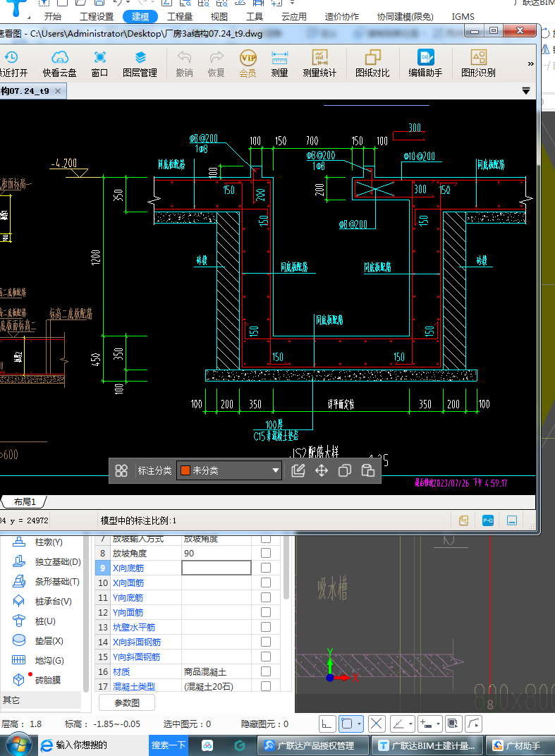Open the 标注分类 未分类 dropdown
The width and height of the screenshot is (555, 756).
[x=229, y=470]
